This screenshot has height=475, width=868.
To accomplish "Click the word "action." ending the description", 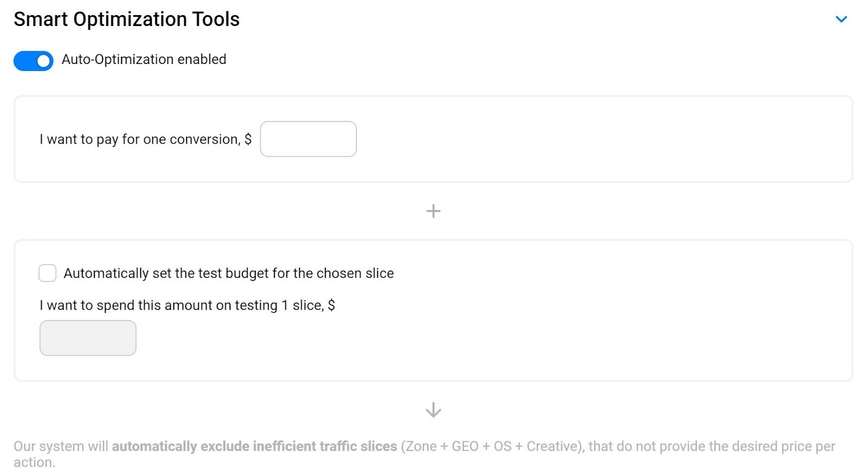I will click(34, 463).
